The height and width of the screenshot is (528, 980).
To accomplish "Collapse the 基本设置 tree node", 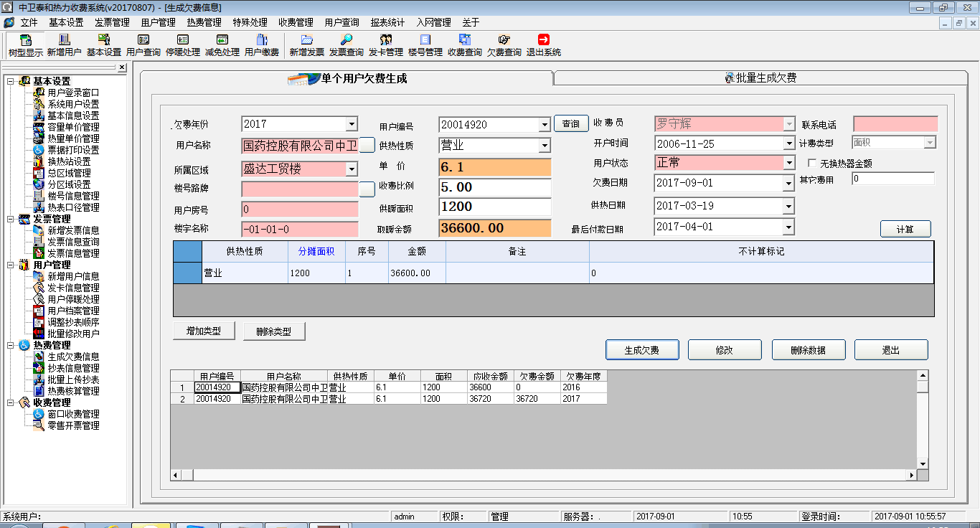I will 11,81.
